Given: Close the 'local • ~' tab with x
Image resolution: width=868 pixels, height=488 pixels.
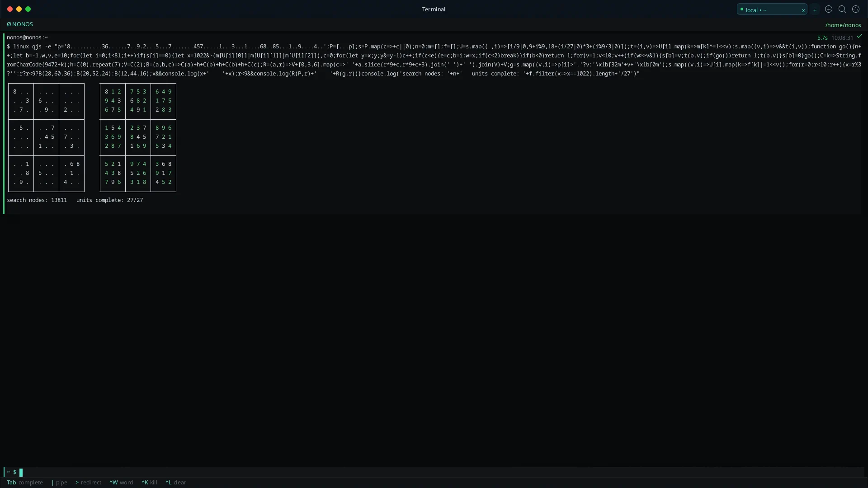Looking at the screenshot, I should click(x=803, y=10).
